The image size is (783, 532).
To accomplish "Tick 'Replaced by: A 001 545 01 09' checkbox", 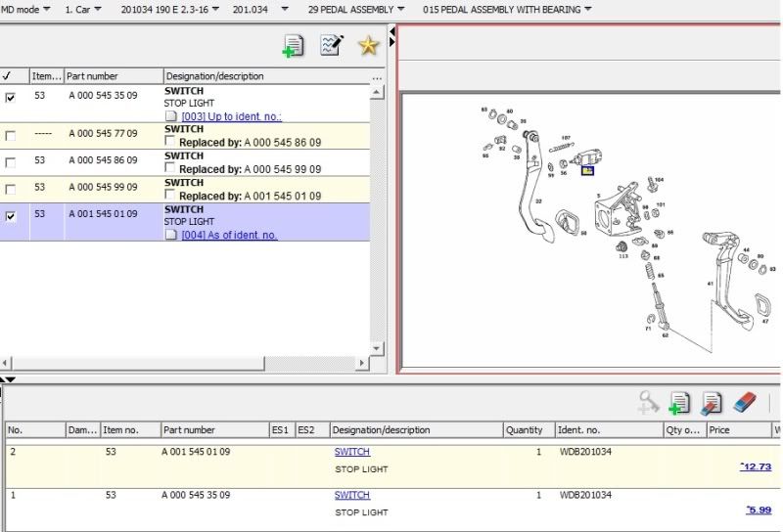I will [x=170, y=195].
